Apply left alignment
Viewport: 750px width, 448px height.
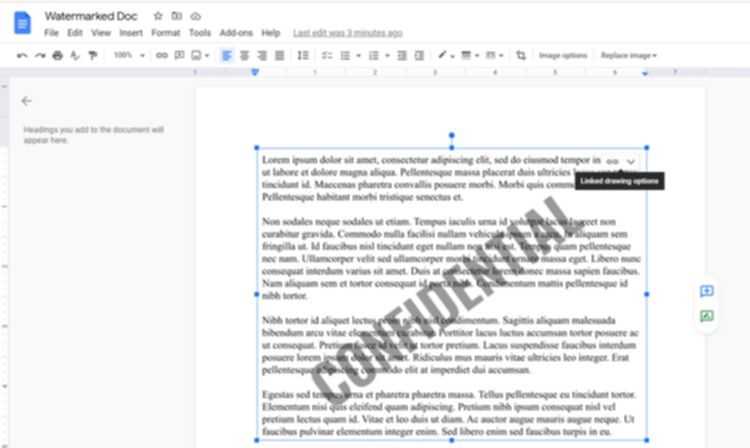click(x=227, y=55)
